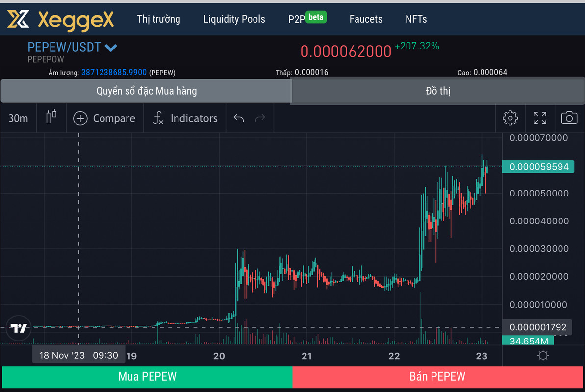This screenshot has height=392, width=585.
Task: Open the Indicators fx menu
Action: [x=185, y=118]
